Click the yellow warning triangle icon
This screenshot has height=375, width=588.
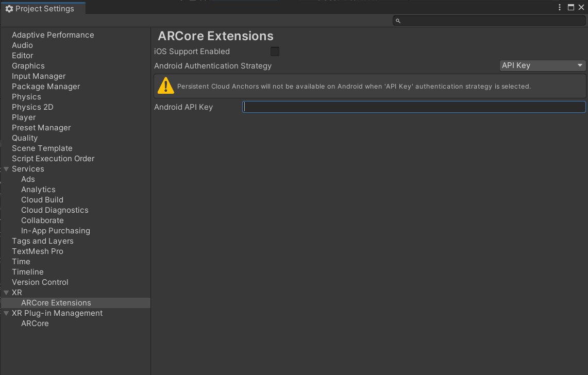[x=166, y=86]
